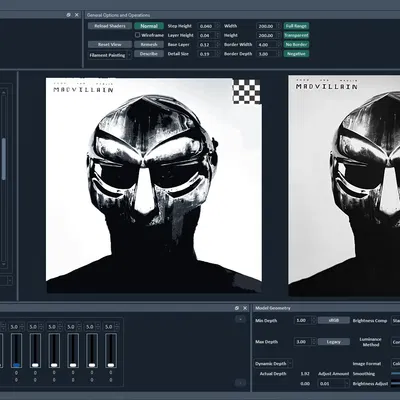Toggle the Legacy button

click(x=334, y=342)
